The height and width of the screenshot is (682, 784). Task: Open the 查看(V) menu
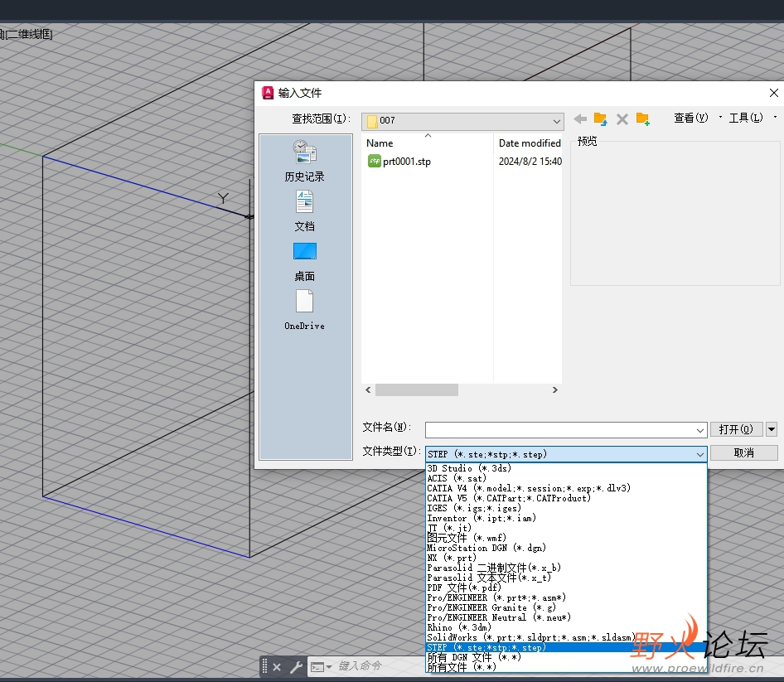(x=691, y=118)
